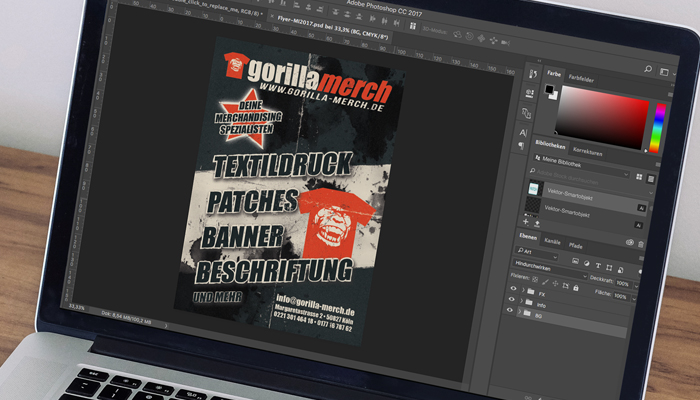This screenshot has height=400, width=700.
Task: Open the Paragraph panel icon
Action: (x=522, y=147)
